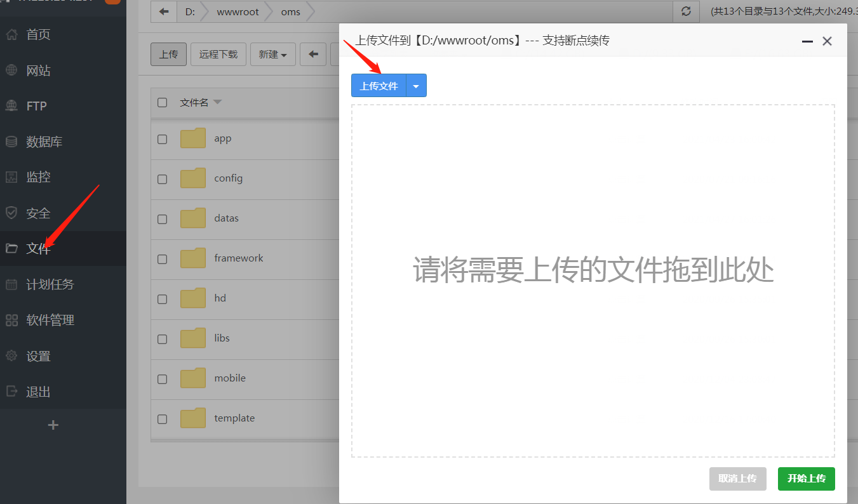The height and width of the screenshot is (504, 858).
Task: Refresh the current directory listing
Action: (685, 11)
